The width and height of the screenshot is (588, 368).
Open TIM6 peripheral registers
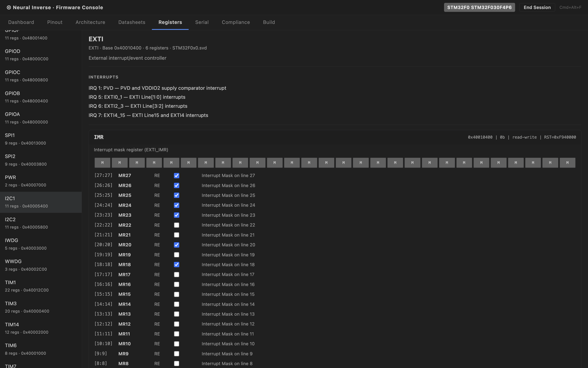pyautogui.click(x=41, y=349)
